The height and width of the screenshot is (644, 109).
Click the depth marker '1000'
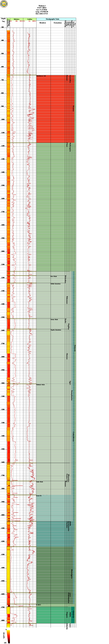3,119
